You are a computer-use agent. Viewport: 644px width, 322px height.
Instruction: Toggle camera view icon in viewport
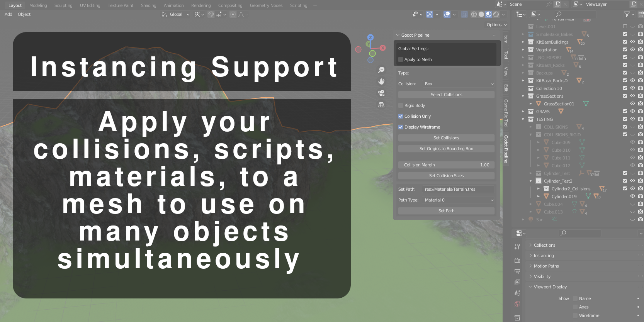pos(381,93)
